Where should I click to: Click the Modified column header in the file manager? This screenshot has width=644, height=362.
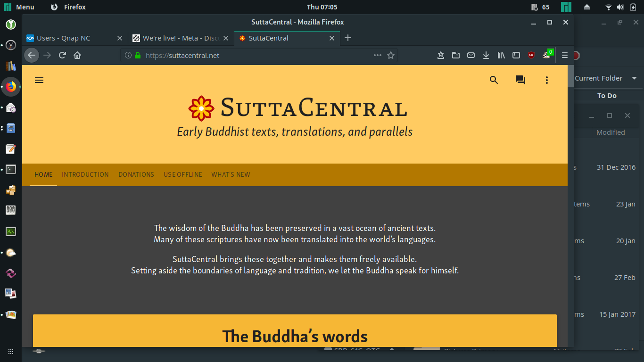point(611,132)
